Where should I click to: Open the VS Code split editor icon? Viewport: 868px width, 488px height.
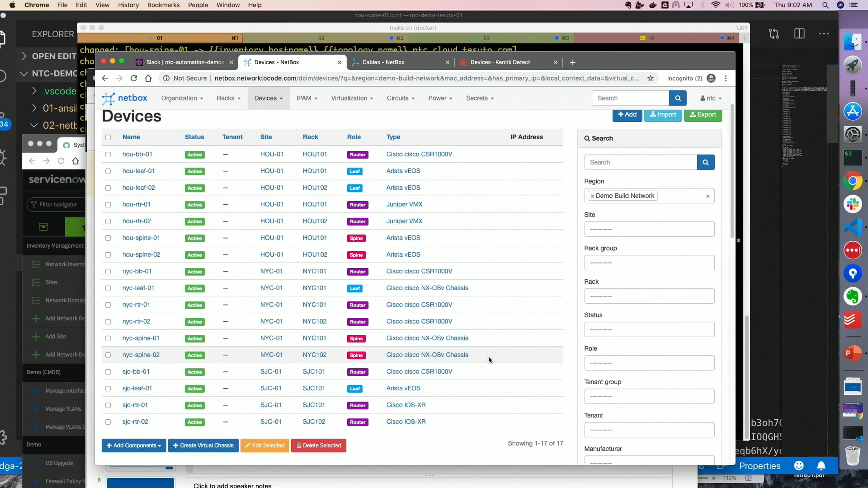[x=799, y=34]
